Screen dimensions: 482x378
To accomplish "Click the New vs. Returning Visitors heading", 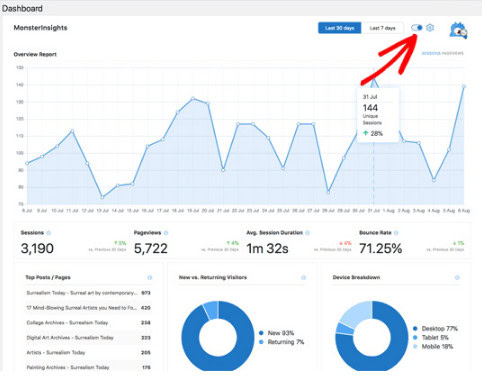I will tap(213, 277).
